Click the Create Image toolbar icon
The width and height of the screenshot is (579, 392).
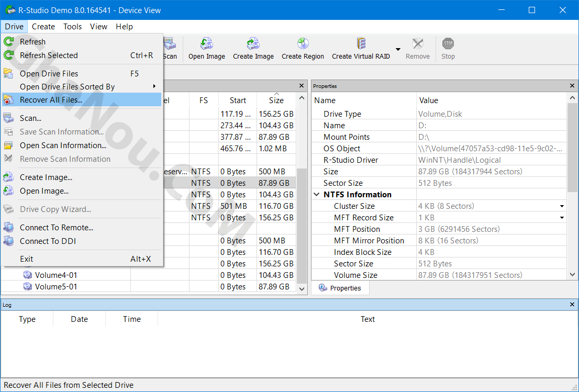(x=253, y=44)
